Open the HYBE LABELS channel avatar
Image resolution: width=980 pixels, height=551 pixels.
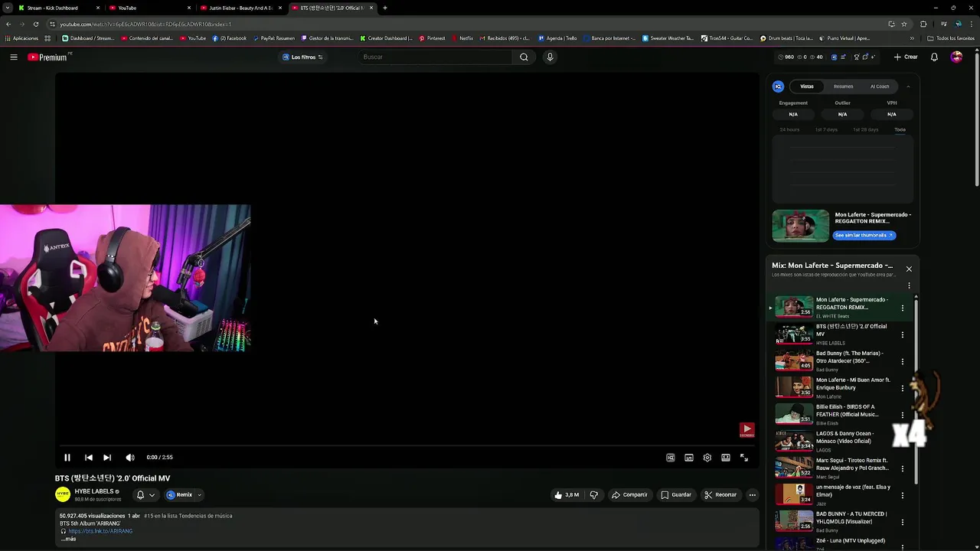pyautogui.click(x=63, y=494)
